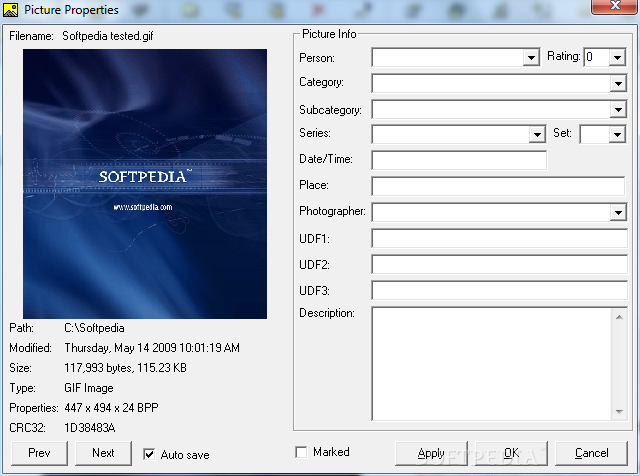
Task: Open the Set dropdown
Action: [x=618, y=134]
